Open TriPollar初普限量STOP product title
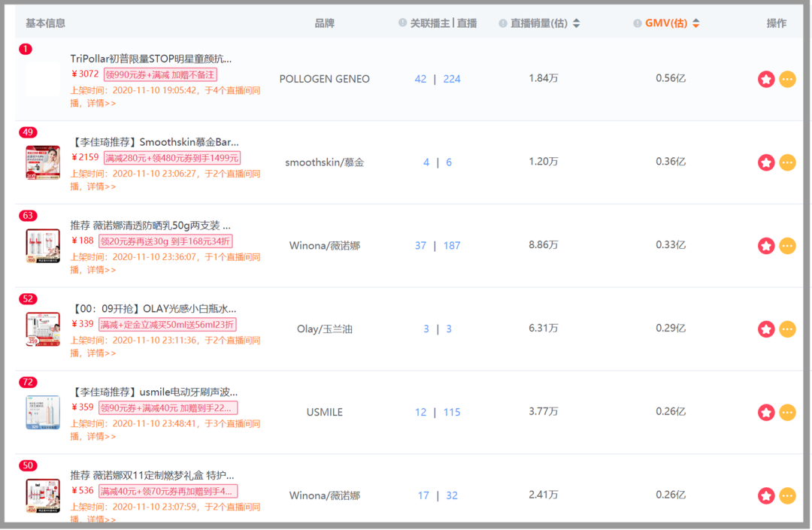Image resolution: width=812 pixels, height=530 pixels. click(x=151, y=59)
